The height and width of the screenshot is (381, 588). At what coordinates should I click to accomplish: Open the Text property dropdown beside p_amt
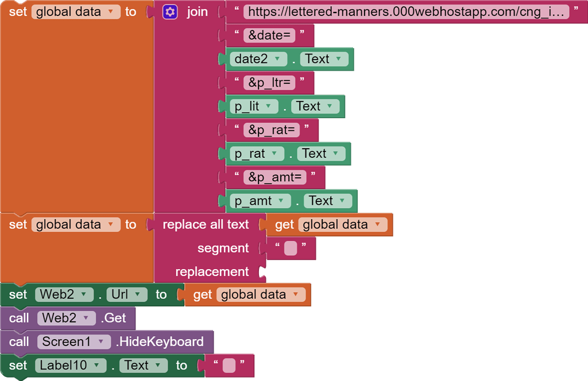[x=328, y=200]
